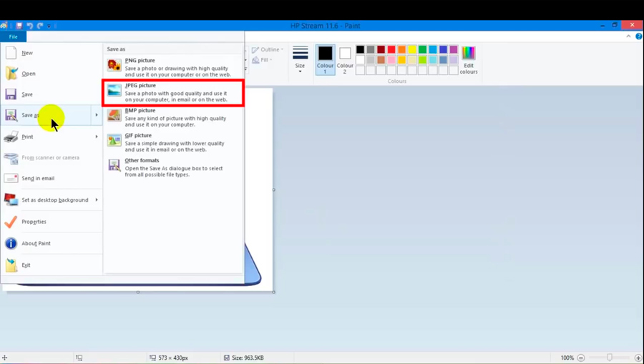
Task: Open Other formats save dialogue
Action: tap(172, 167)
